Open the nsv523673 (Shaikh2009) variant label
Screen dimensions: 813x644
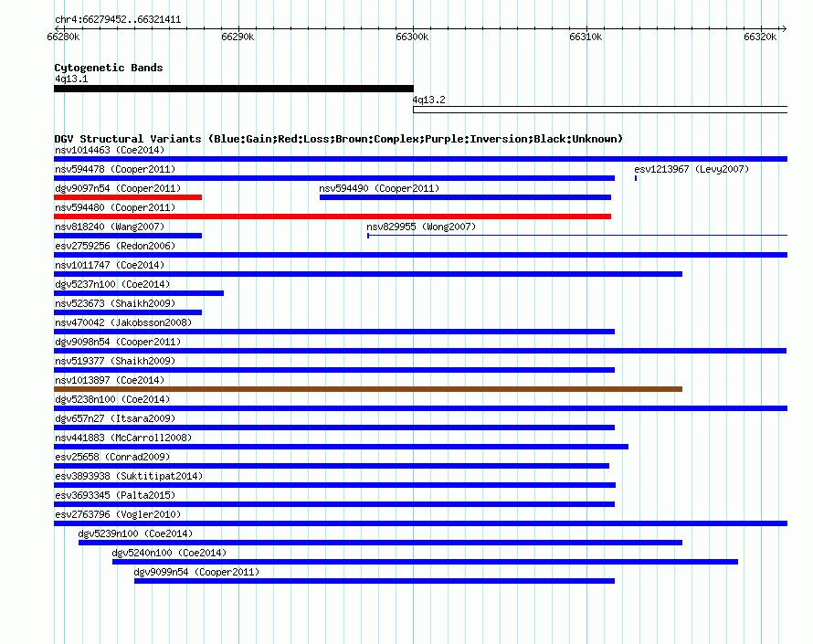coord(115,303)
